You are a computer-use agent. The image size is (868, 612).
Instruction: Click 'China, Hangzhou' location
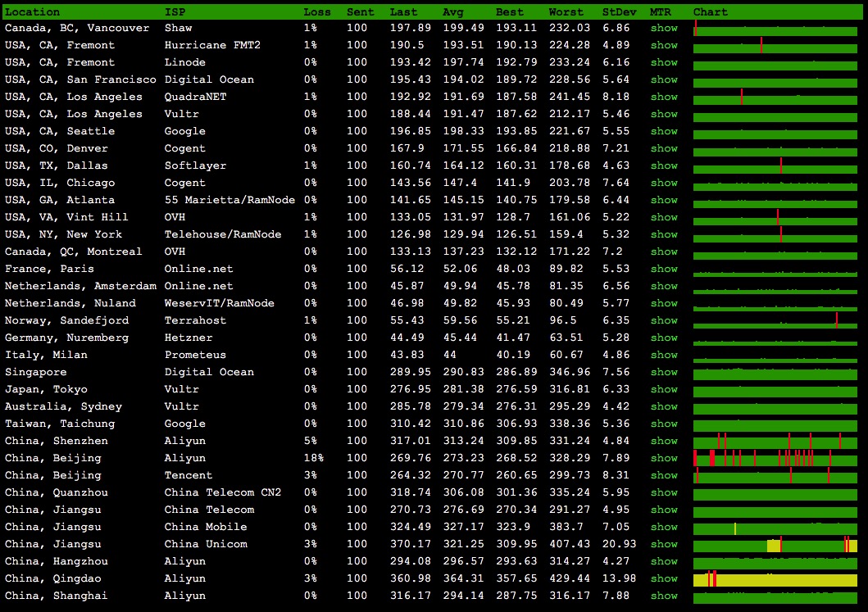point(56,560)
